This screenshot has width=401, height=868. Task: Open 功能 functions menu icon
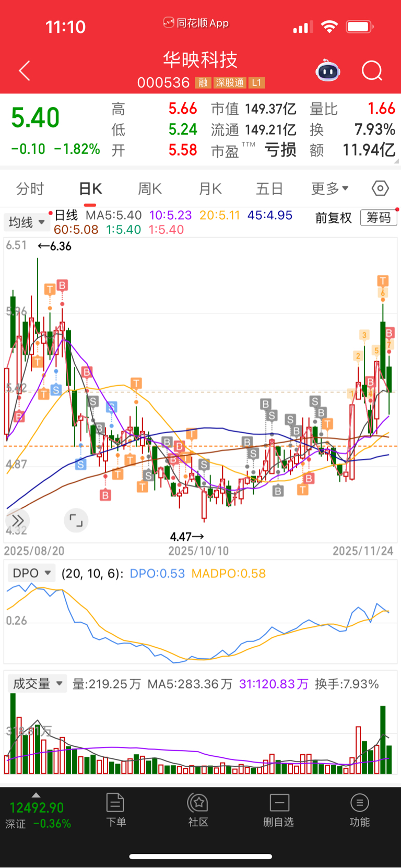pyautogui.click(x=359, y=810)
